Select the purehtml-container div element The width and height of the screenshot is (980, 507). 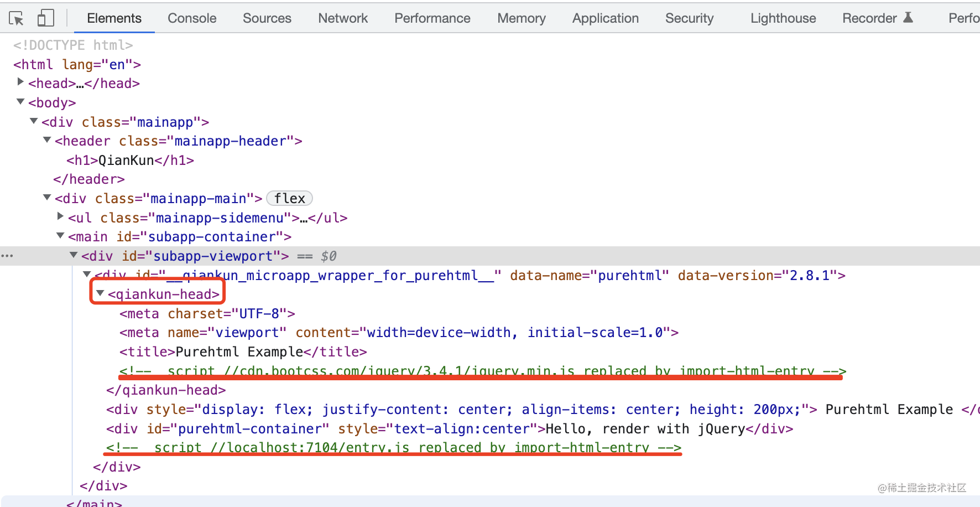point(450,428)
